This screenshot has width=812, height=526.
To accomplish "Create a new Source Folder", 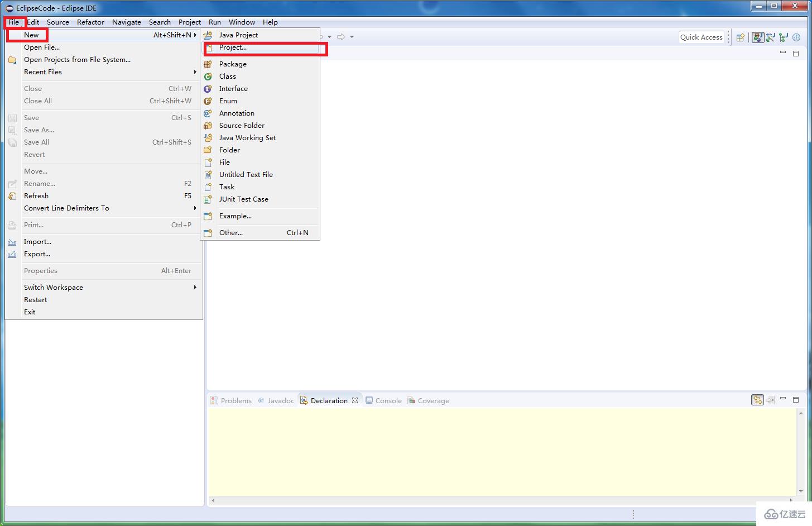I will 260,126.
